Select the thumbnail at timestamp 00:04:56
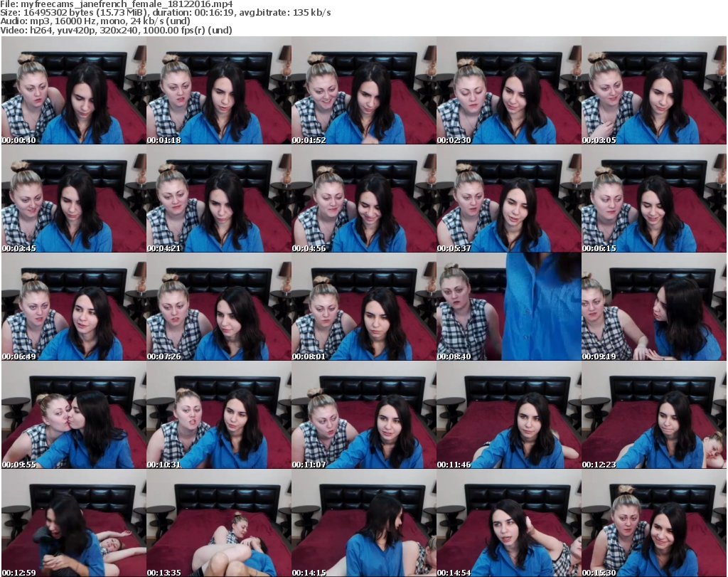The height and width of the screenshot is (577, 728). click(363, 198)
